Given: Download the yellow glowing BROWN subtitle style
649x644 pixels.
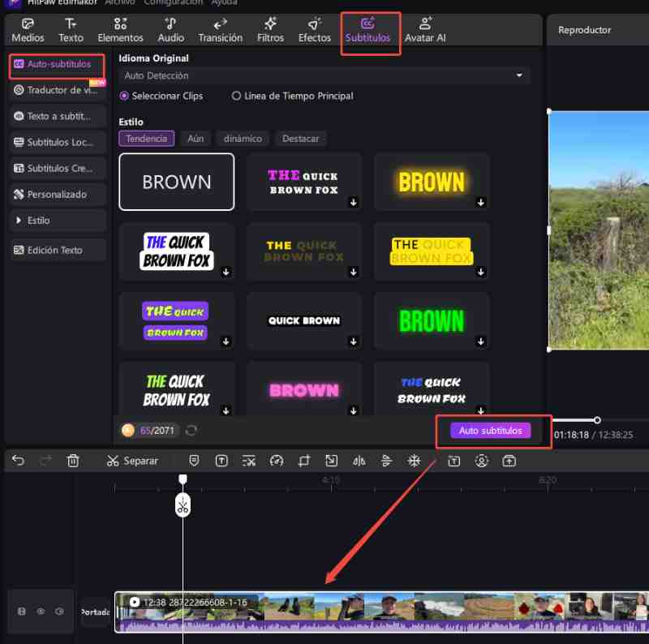Looking at the screenshot, I should (480, 202).
